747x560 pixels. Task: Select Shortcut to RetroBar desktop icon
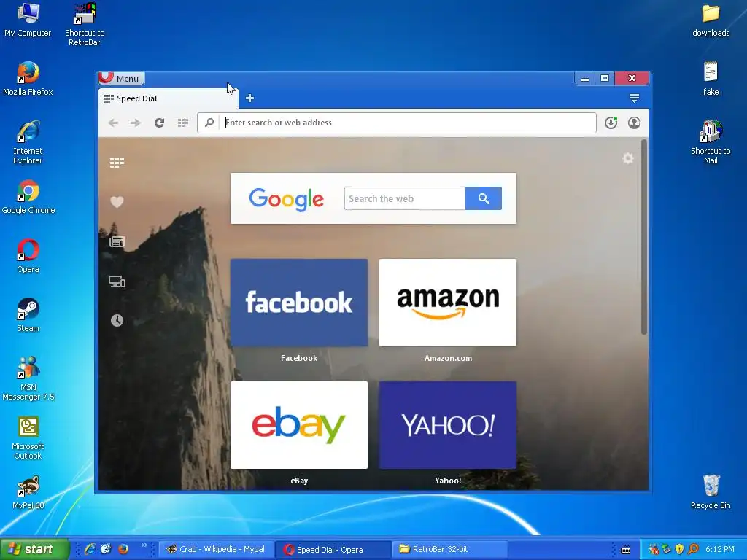pyautogui.click(x=85, y=25)
